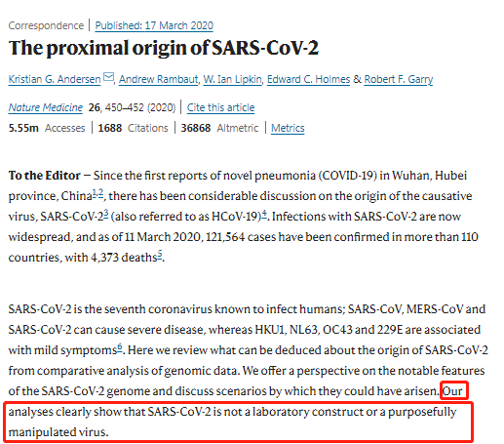This screenshot has width=504, height=444.
Task: Select W. Ian Lipkin author link
Action: [232, 79]
